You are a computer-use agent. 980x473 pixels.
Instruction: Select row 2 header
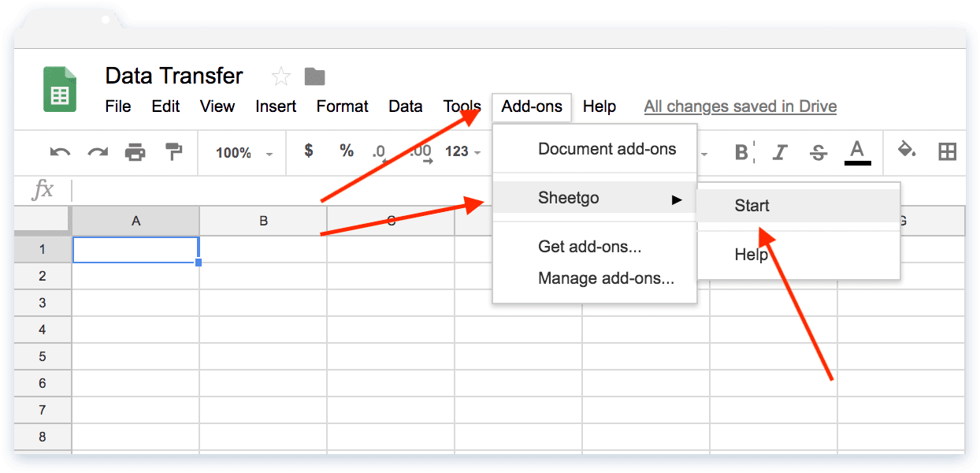43,276
